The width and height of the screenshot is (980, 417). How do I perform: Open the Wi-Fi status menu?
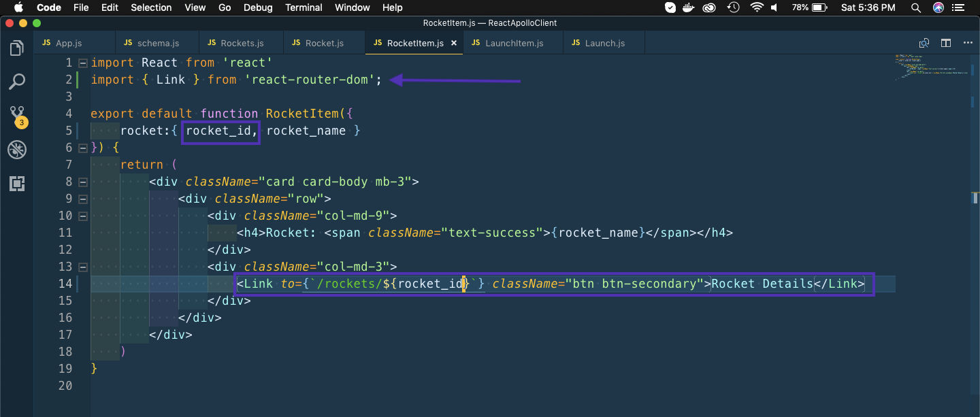757,7
